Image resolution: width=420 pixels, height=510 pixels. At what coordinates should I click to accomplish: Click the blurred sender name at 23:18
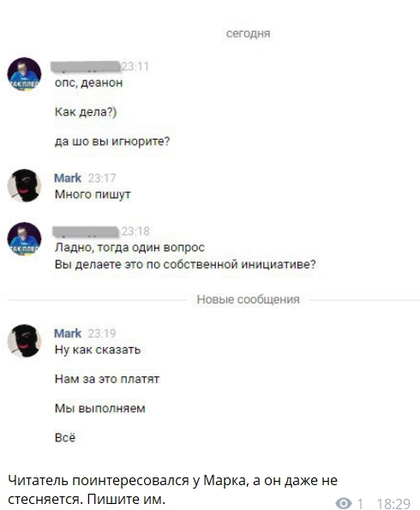click(85, 231)
